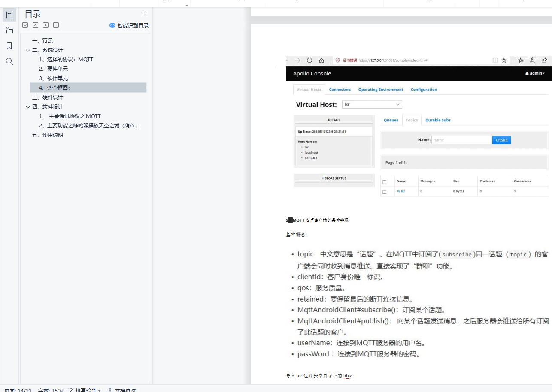Open the 拼写检查 dropdown arrow in the status bar
The image size is (552, 392).
100,390
